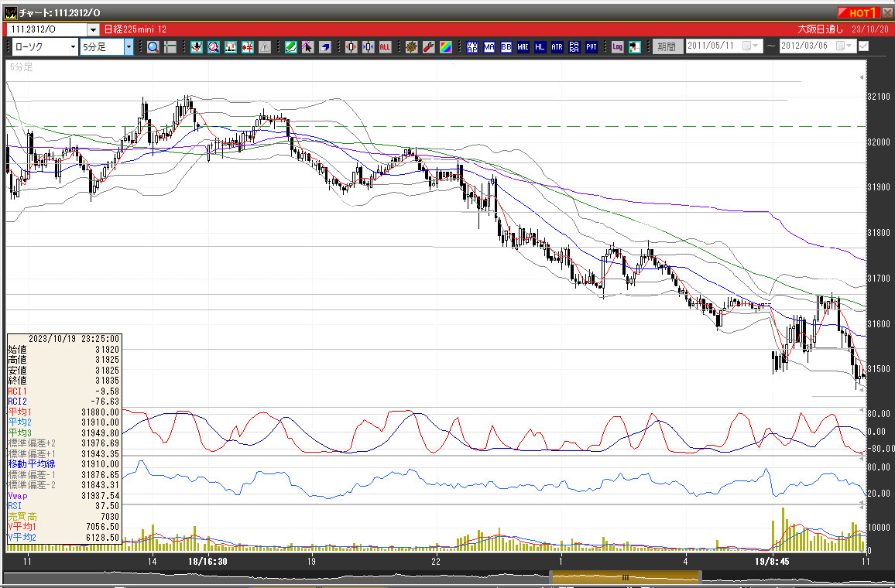Click the bottom chart range scrollbar thumb
Screen dimensions: 895x588
626,577
